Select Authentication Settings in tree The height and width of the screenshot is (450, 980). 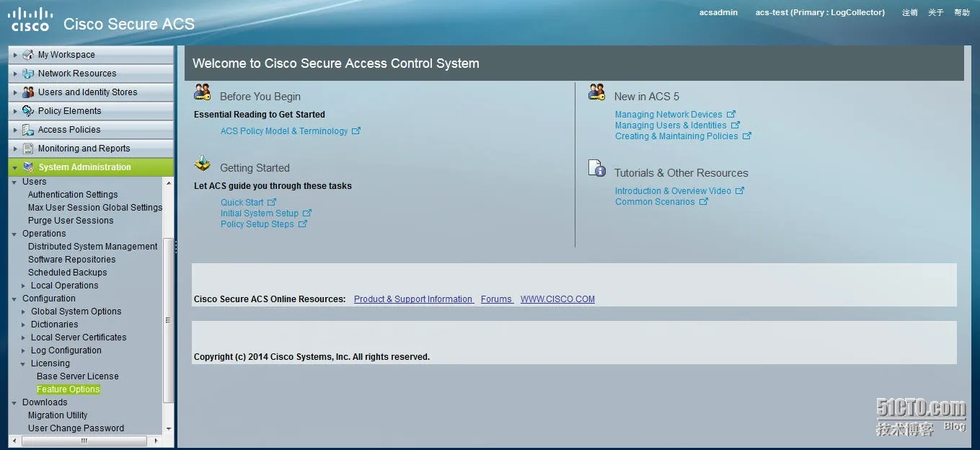(x=73, y=195)
